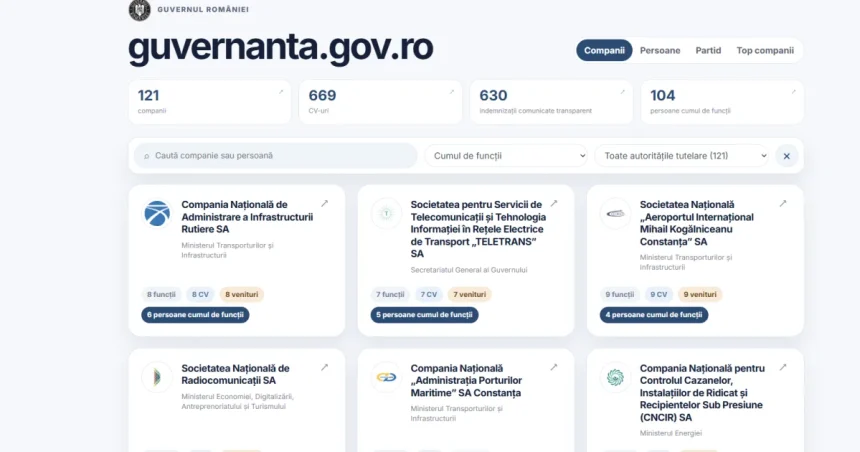Open expand arrow on 669 CV-uri stat card
The height and width of the screenshot is (452, 860).
point(452,92)
